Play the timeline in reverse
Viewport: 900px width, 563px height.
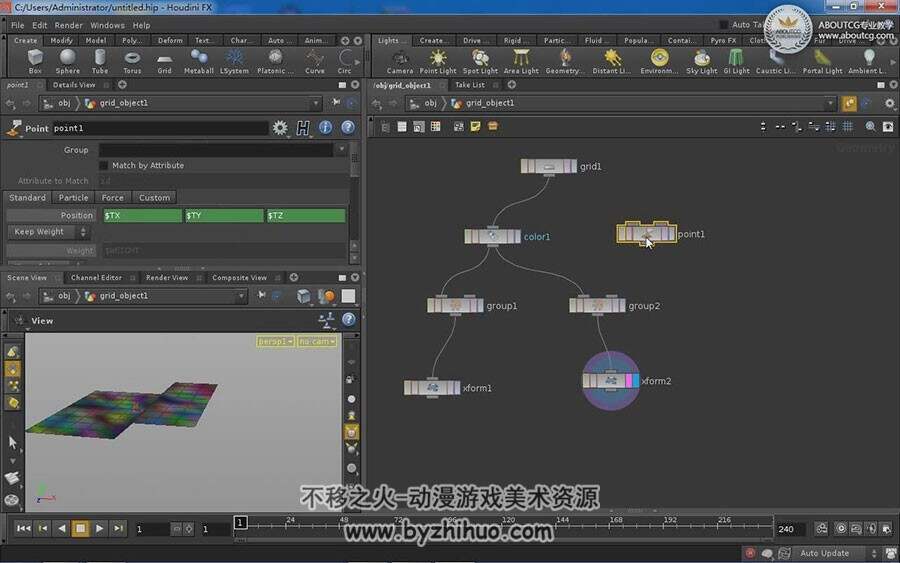[61, 528]
